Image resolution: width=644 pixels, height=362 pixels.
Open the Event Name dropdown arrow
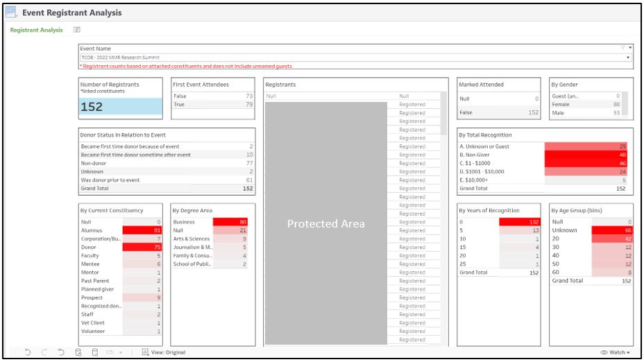point(628,57)
